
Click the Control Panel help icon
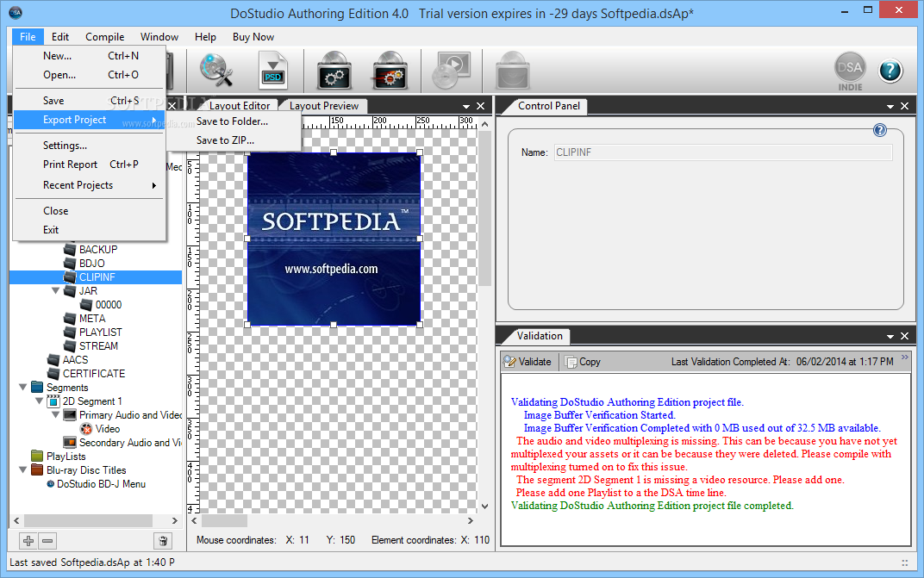(x=879, y=130)
